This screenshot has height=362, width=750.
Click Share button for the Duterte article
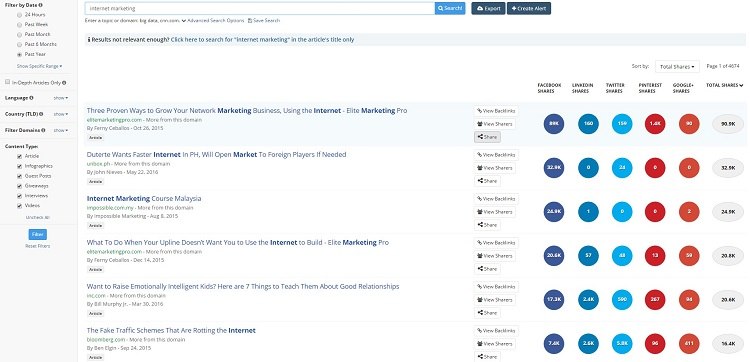[487, 181]
